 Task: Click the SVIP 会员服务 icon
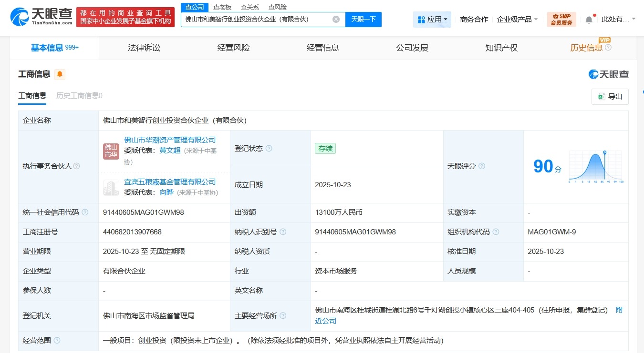pos(561,19)
